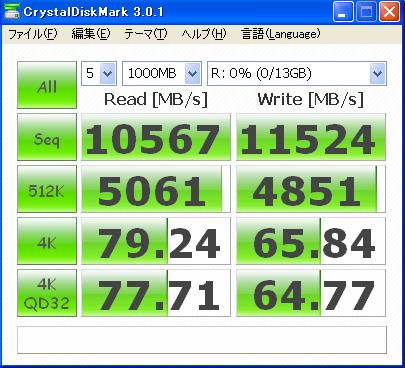This screenshot has width=405, height=368.
Task: Select the 4K QD32 write value 64.77
Action: coord(311,293)
